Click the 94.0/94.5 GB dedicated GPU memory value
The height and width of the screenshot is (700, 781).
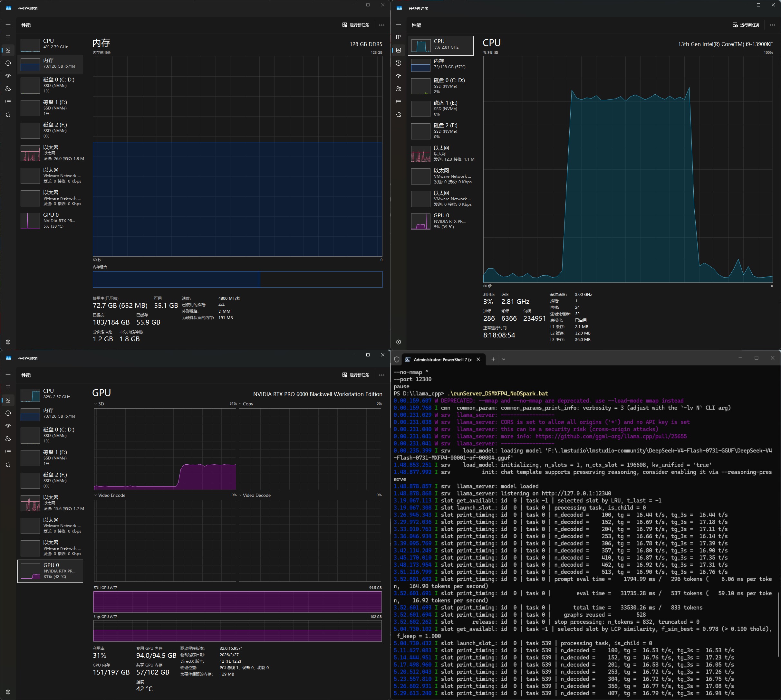pyautogui.click(x=156, y=655)
